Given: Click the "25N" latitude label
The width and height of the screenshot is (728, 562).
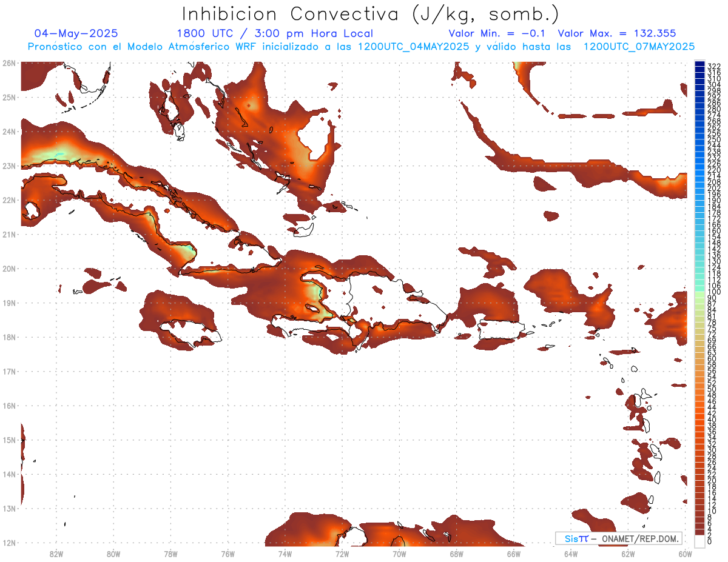Looking at the screenshot, I should click(x=9, y=97).
